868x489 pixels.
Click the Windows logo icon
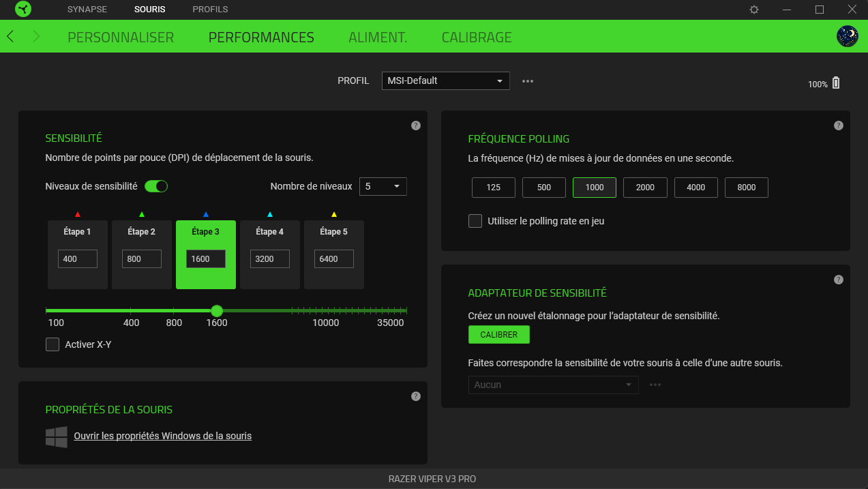point(57,437)
